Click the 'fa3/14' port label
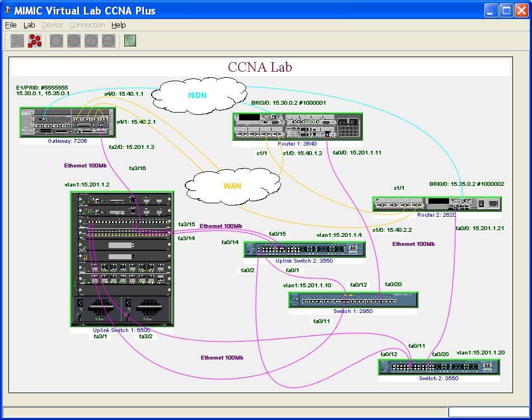Screen dimensions: 532x420 coord(186,238)
